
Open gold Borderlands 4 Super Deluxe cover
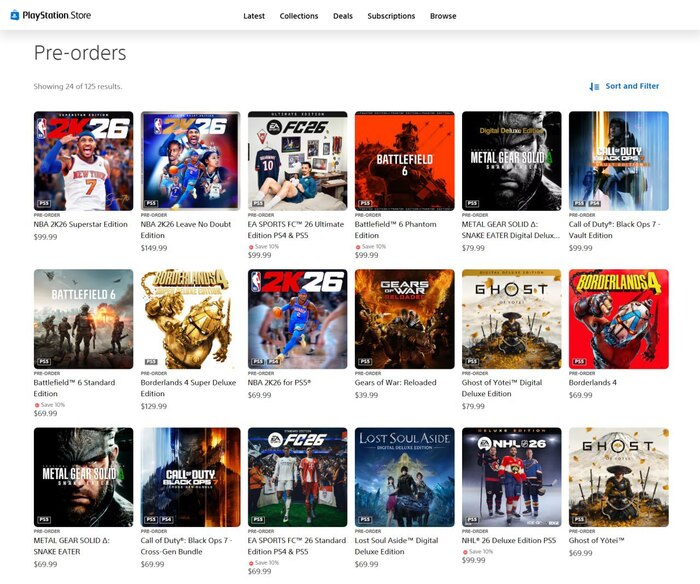point(191,319)
